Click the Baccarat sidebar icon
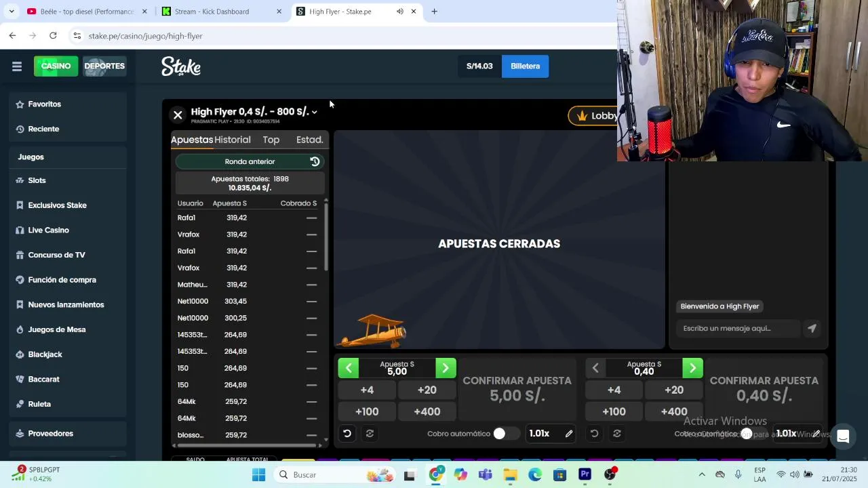This screenshot has height=488, width=868. (20, 380)
